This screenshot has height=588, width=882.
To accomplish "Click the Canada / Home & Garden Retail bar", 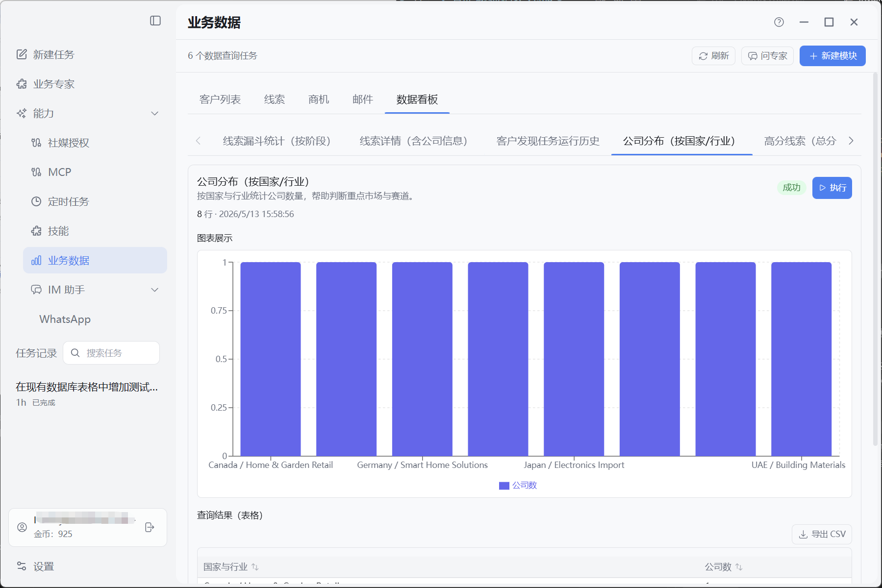I will [x=271, y=359].
